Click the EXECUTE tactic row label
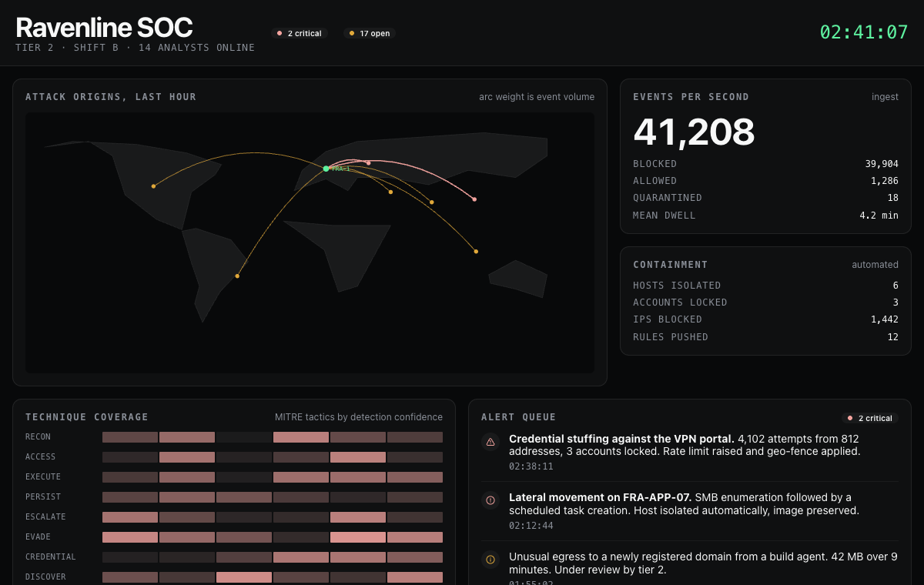The height and width of the screenshot is (585, 924). pyautogui.click(x=43, y=477)
